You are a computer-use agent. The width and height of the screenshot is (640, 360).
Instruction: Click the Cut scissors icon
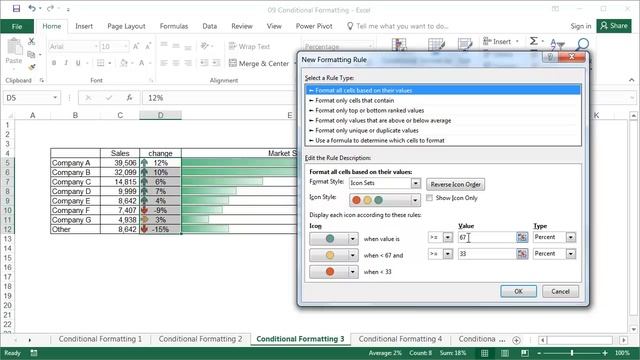point(31,41)
